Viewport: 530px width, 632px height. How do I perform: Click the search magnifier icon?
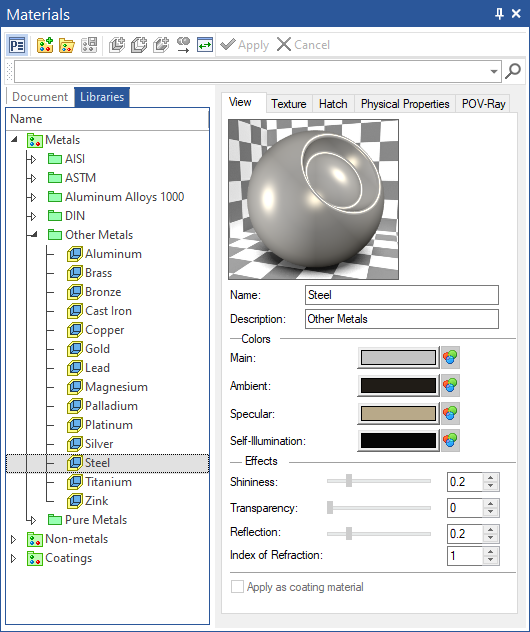(x=513, y=71)
